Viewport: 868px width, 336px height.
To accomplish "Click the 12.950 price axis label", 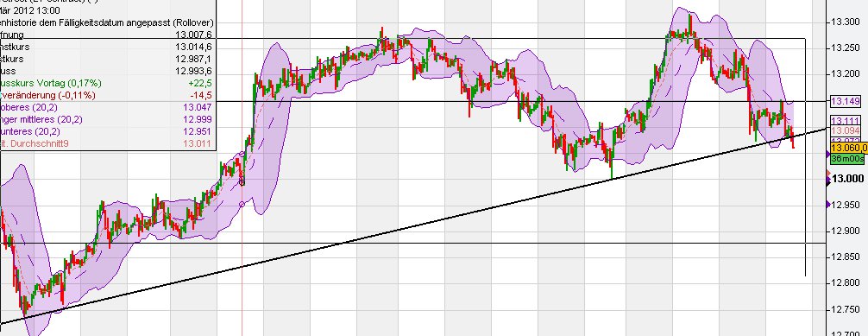I will click(x=845, y=205).
